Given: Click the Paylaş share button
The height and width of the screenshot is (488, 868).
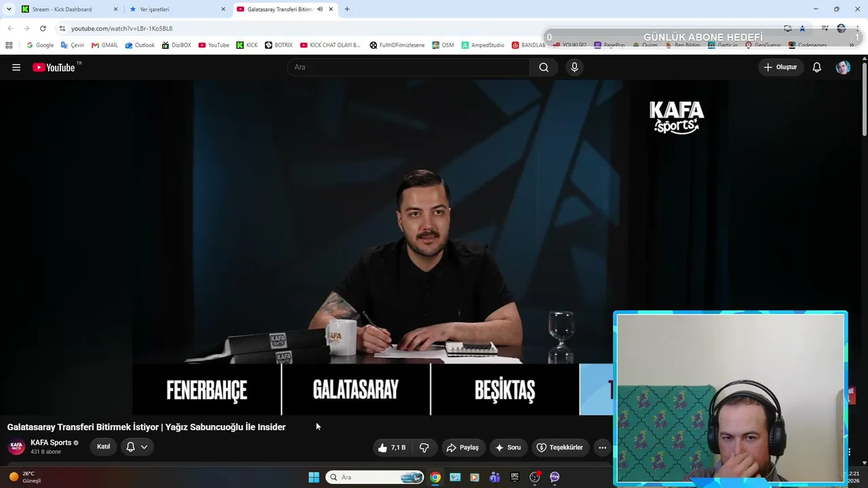Looking at the screenshot, I should (x=462, y=447).
